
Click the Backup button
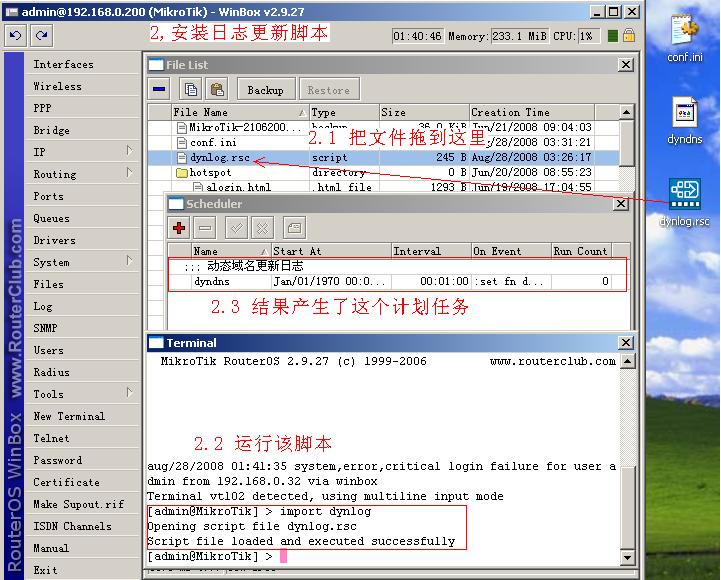click(x=265, y=90)
